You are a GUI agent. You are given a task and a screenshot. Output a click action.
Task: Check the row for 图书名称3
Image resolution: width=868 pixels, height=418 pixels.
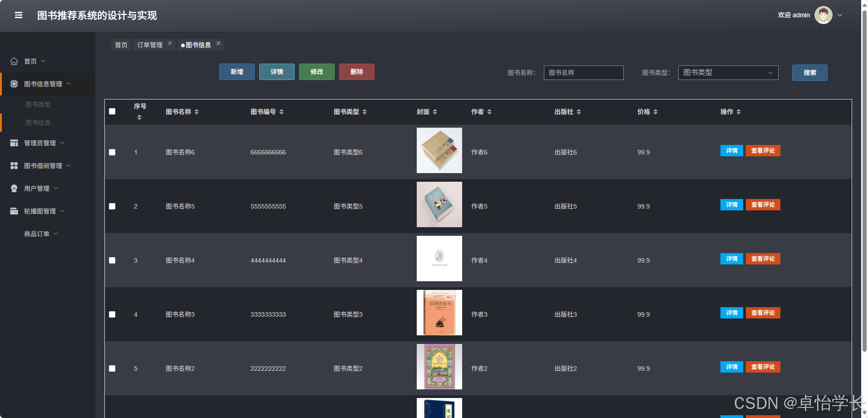(x=112, y=314)
